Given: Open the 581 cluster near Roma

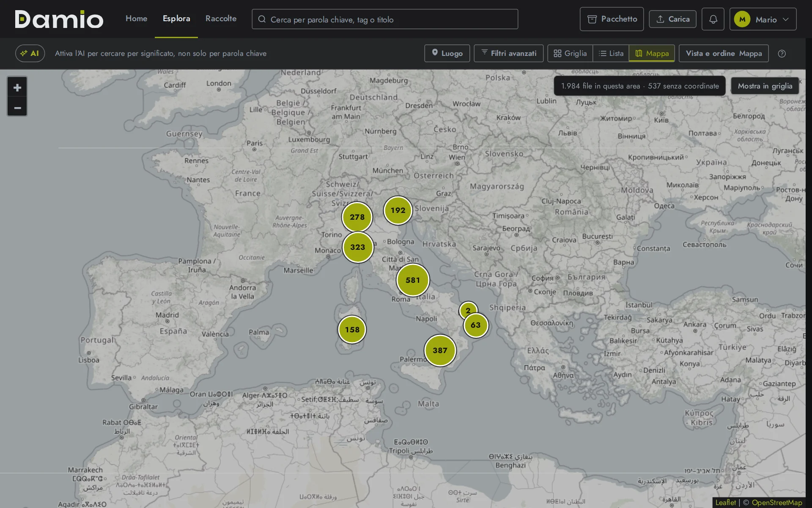Looking at the screenshot, I should pos(413,280).
